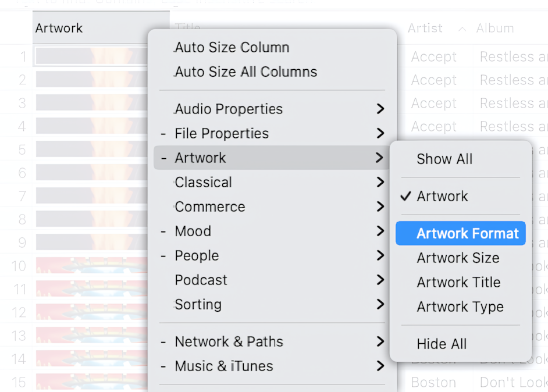Screen dimensions: 548x392
Task: Expand the People submenu arrow
Action: coord(380,256)
